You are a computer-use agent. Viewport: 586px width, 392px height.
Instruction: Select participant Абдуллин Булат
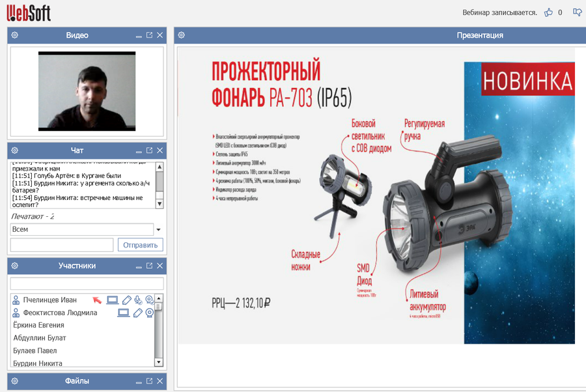[x=40, y=338]
